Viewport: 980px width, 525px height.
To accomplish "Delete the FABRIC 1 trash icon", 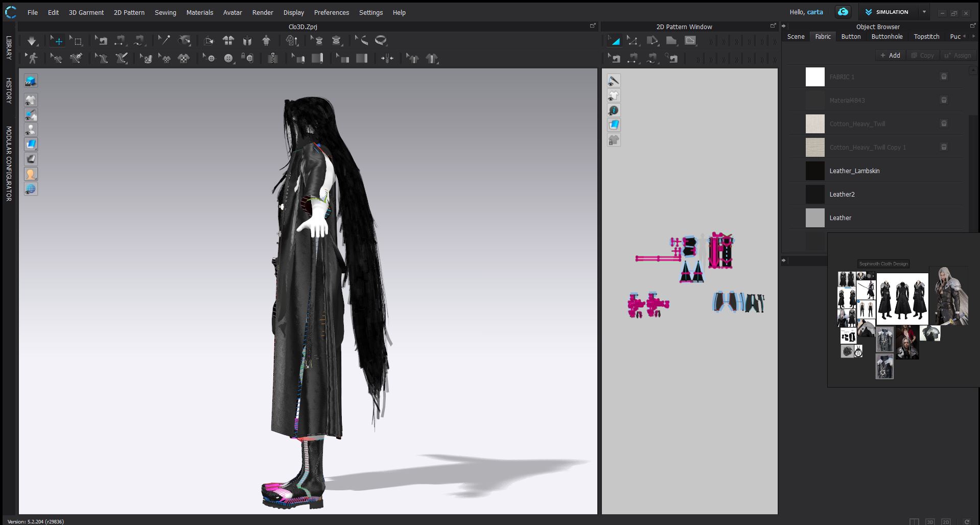I will [x=944, y=77].
